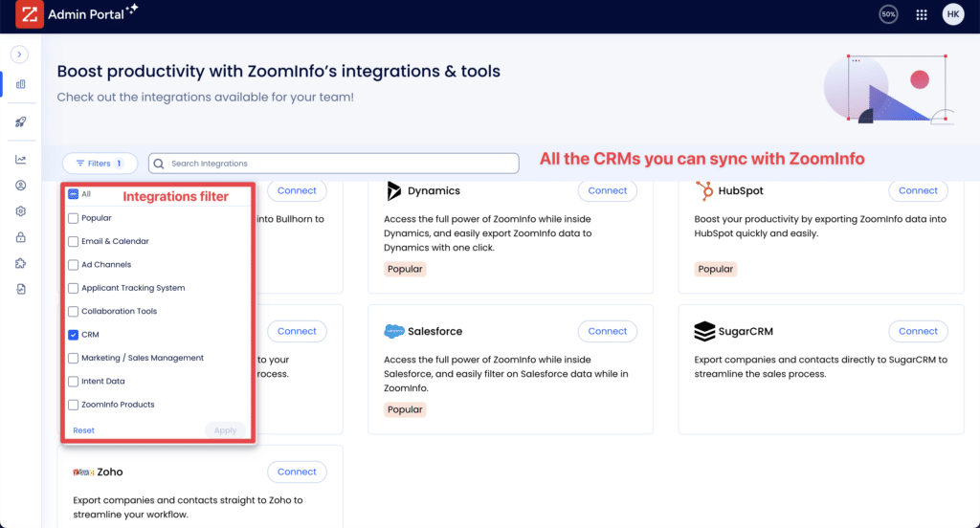Open the nine-dot apps grid
Viewport: 980px width, 528px height.
tap(922, 15)
